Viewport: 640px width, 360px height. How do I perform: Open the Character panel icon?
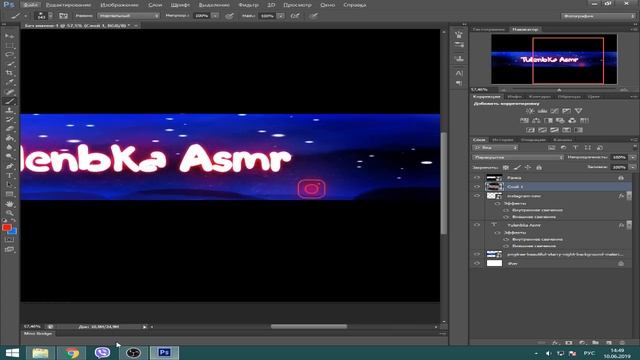pos(459,73)
